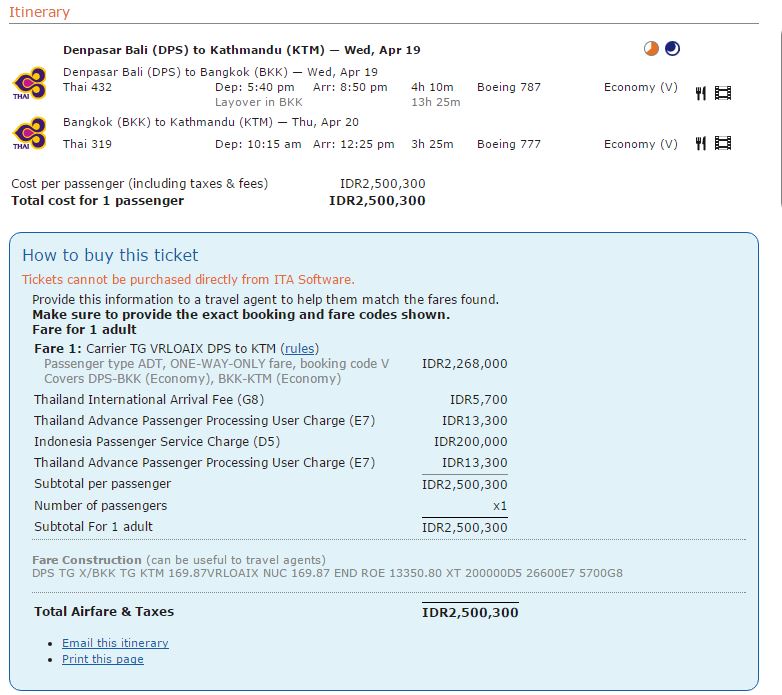
Task: Click the meal icon for Thai 319
Action: point(701,144)
